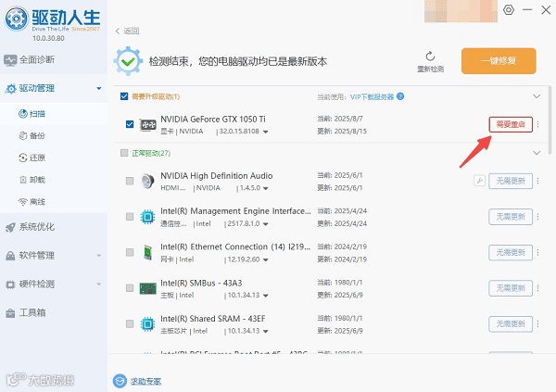Click the VIP download server help icon
The height and width of the screenshot is (392, 556).
[400, 96]
